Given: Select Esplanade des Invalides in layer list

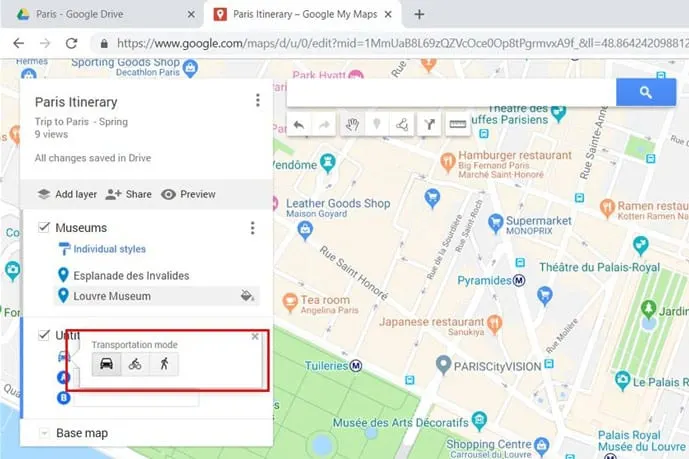Looking at the screenshot, I should [x=131, y=276].
